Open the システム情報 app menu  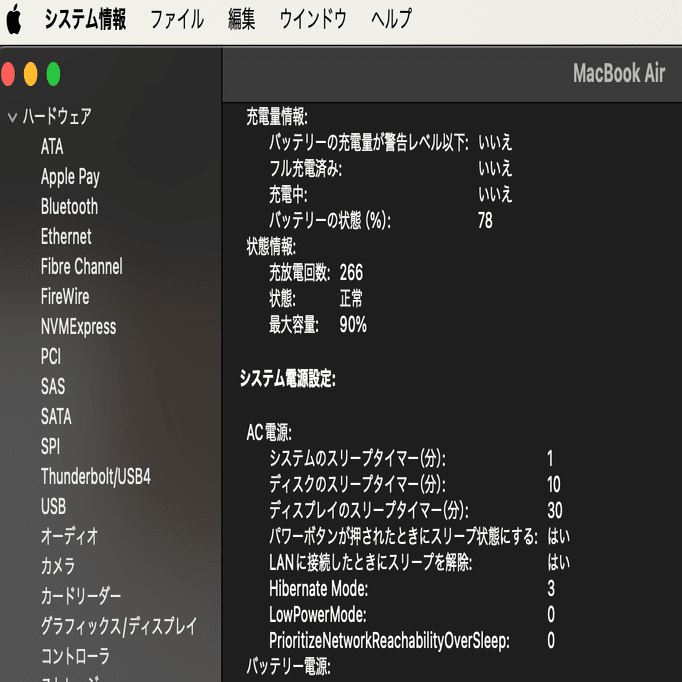pos(85,19)
